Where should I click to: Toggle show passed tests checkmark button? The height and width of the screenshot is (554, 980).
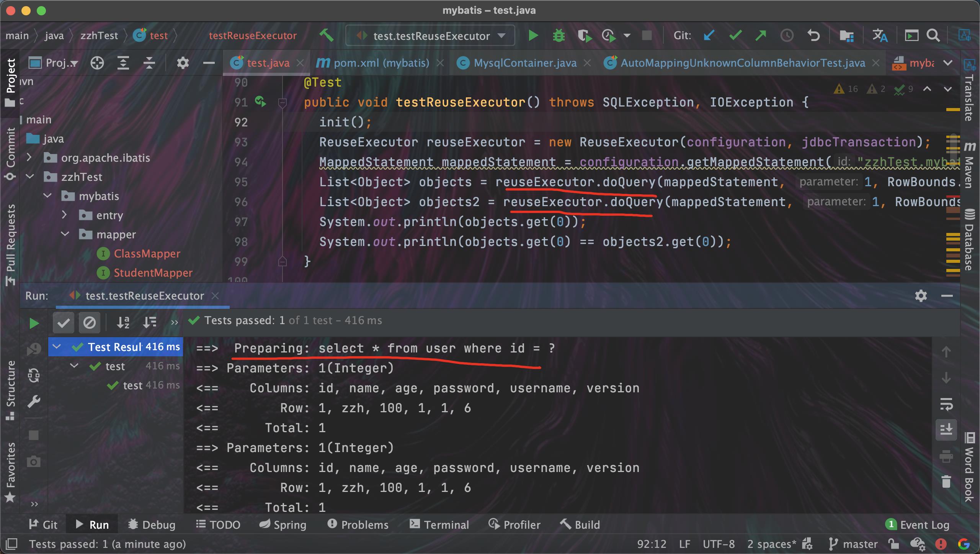pos(64,323)
